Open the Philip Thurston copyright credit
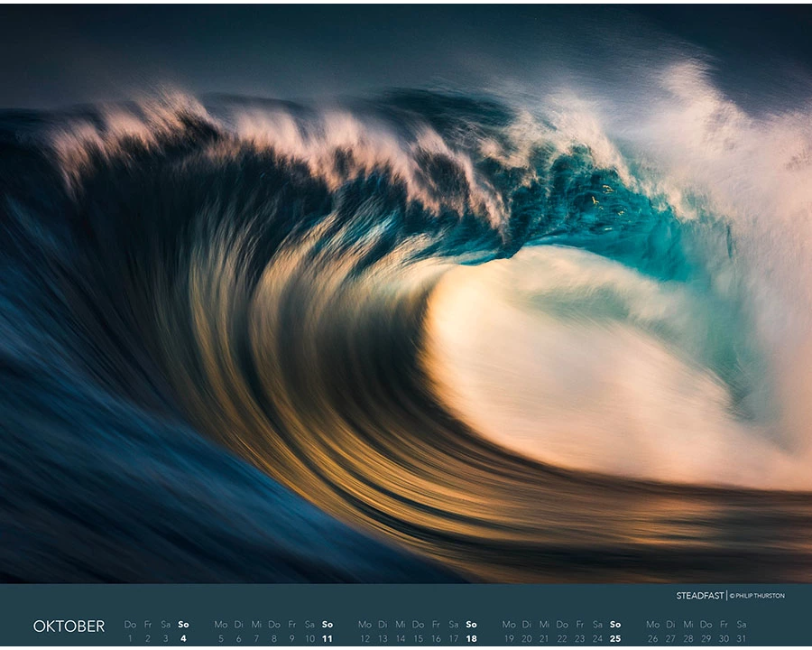Screen dimensions: 812x650 tap(757, 596)
